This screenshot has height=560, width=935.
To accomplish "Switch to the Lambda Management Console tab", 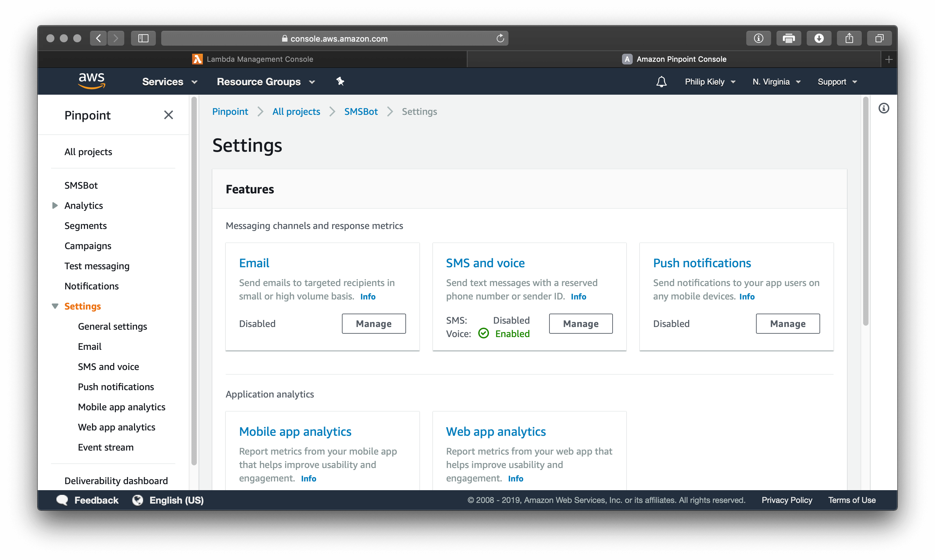I will [x=252, y=59].
